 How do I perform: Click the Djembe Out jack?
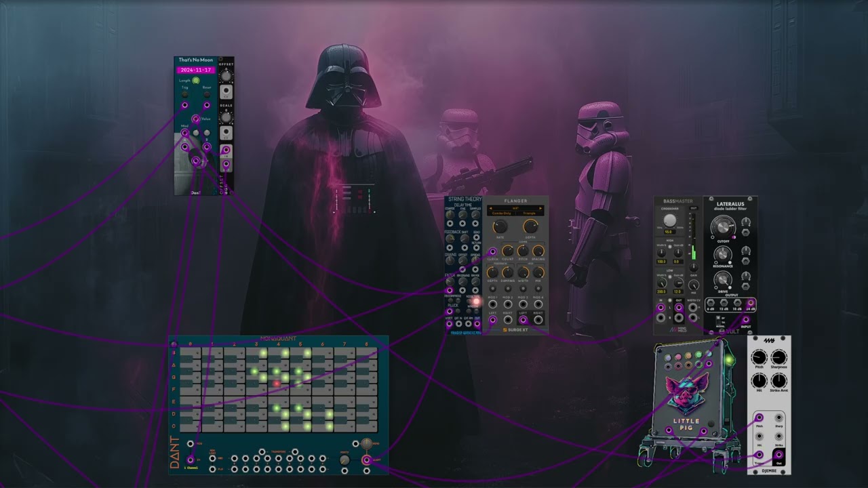coord(779,455)
